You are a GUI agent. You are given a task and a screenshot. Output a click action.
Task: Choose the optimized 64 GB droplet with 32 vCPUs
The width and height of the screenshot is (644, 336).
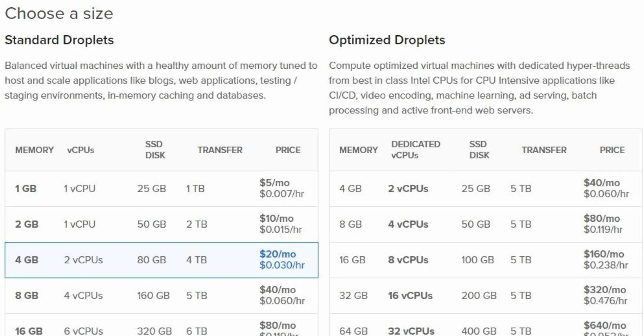[486, 325]
